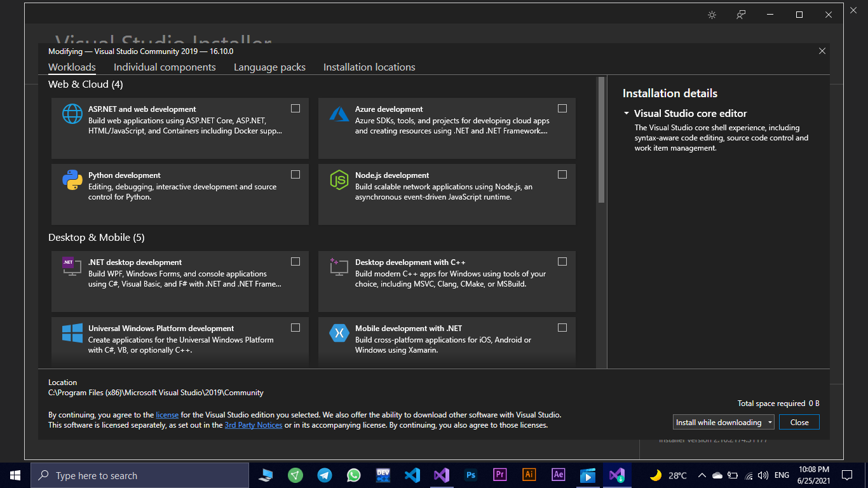
Task: Open WhatsApp from the taskbar
Action: (x=354, y=475)
